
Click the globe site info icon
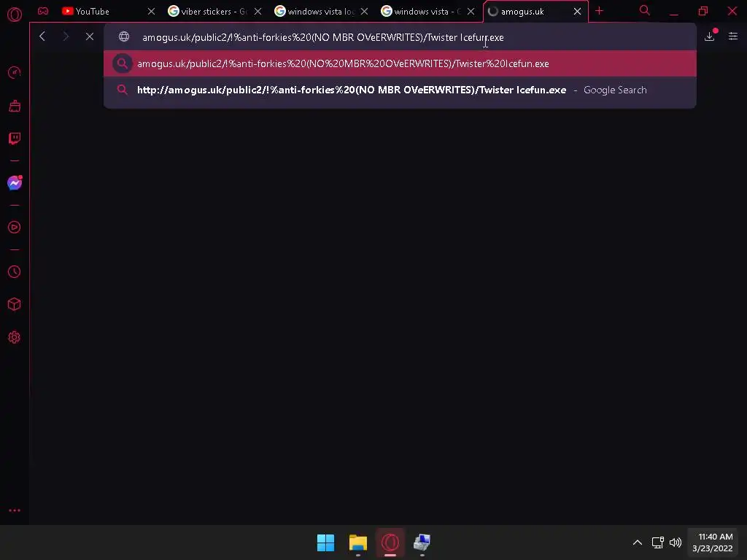point(124,36)
